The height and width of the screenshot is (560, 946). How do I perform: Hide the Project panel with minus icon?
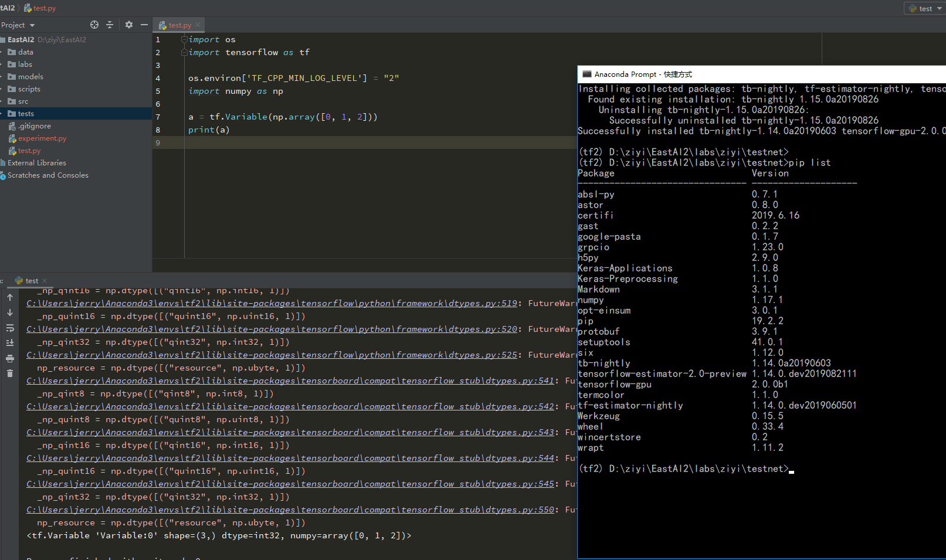pos(144,25)
